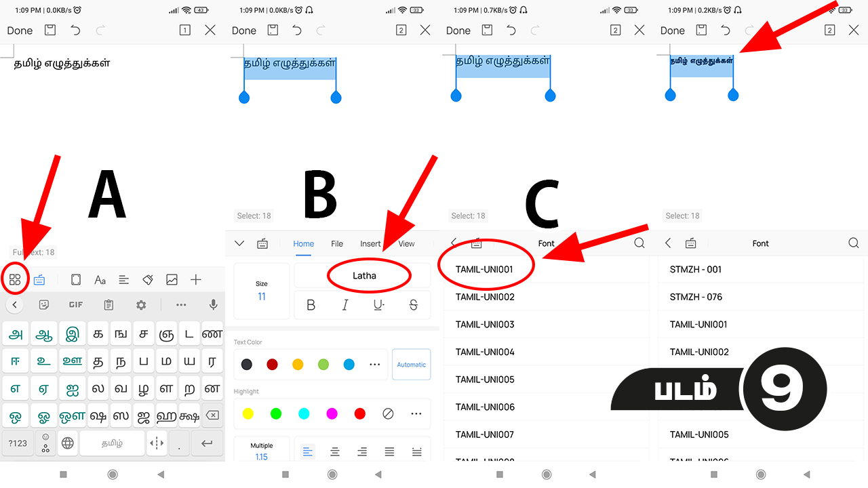Switch to the Home tab
Viewport: 868px width, 488px height.
[x=303, y=243]
